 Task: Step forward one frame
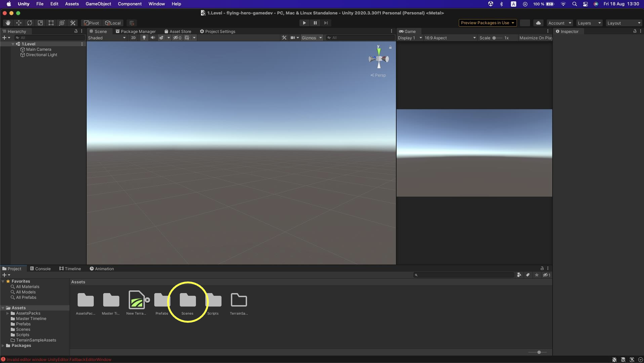pos(326,23)
